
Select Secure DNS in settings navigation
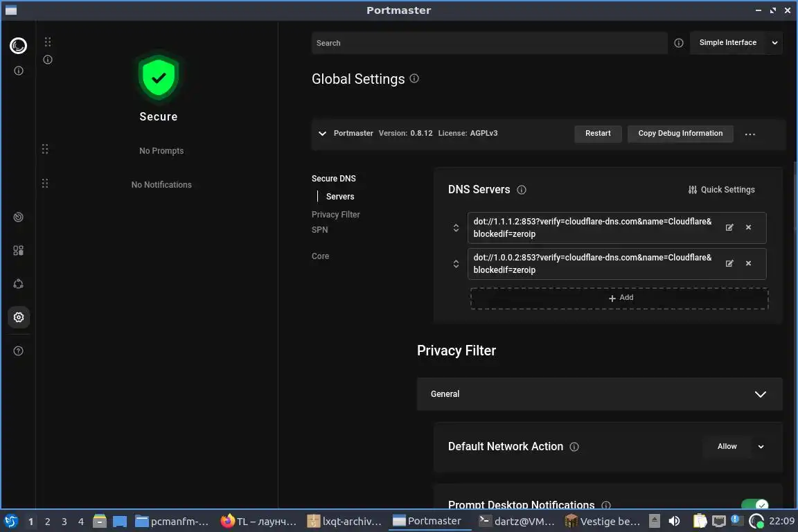(x=333, y=179)
